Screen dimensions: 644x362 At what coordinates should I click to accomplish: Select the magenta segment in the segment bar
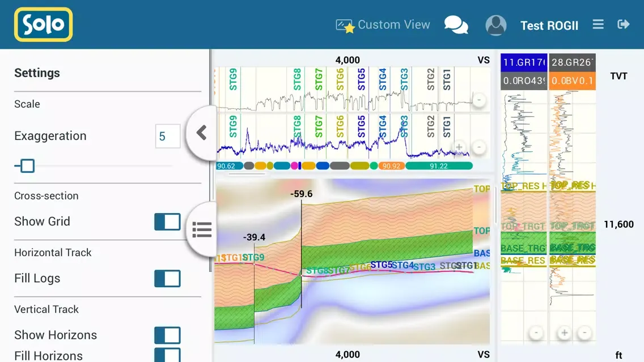[x=294, y=166]
